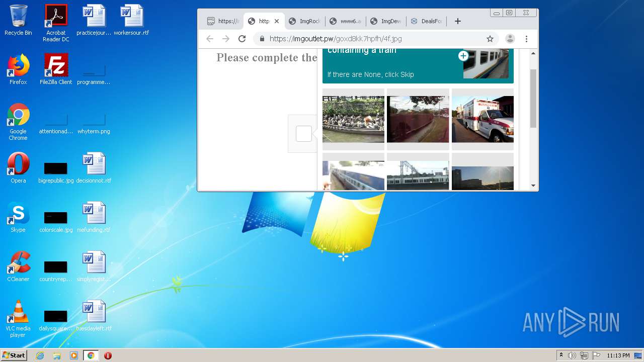Switch to ImgDew tab
Viewport: 644px width, 362px height.
click(386, 21)
